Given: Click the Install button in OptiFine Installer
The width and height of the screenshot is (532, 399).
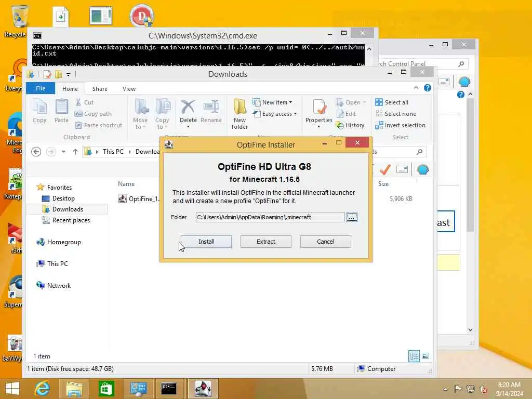Looking at the screenshot, I should 206,242.
